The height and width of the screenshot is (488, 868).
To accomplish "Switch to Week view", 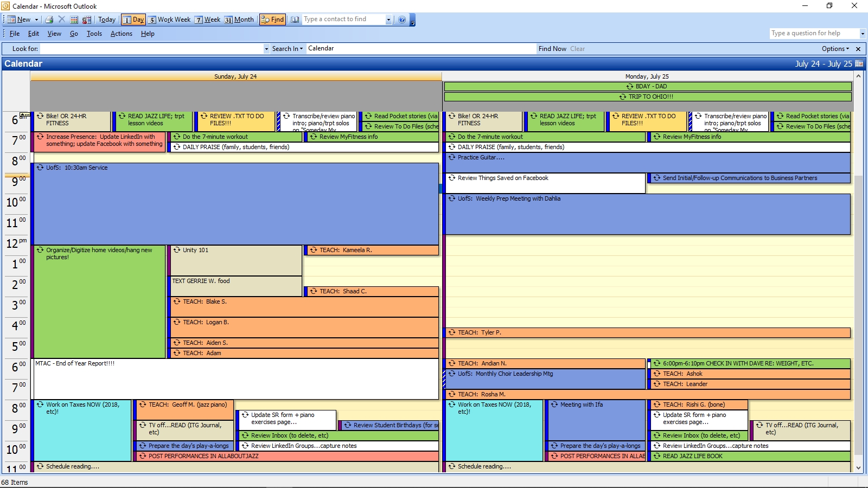I will click(x=208, y=20).
